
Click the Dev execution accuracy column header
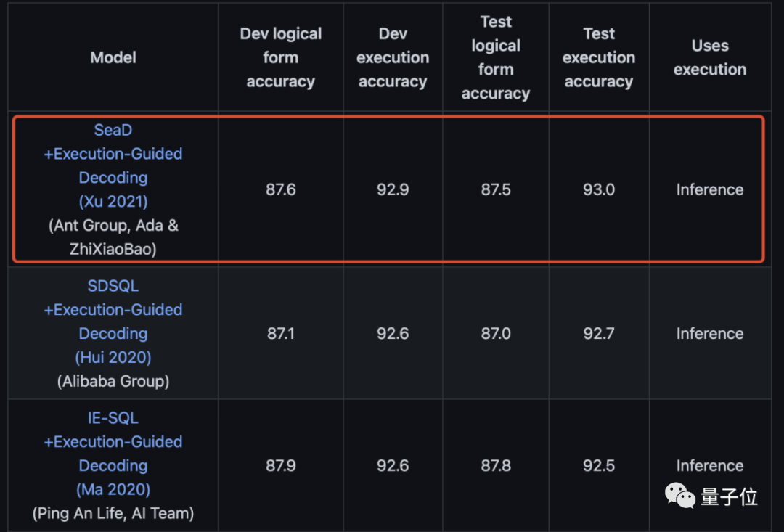[x=393, y=57]
